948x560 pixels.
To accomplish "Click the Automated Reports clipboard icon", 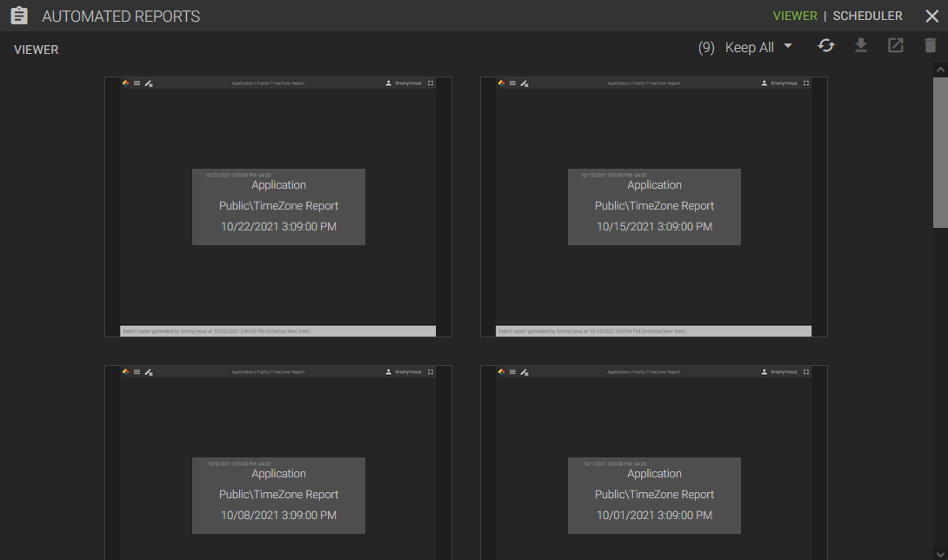I will 19,16.
